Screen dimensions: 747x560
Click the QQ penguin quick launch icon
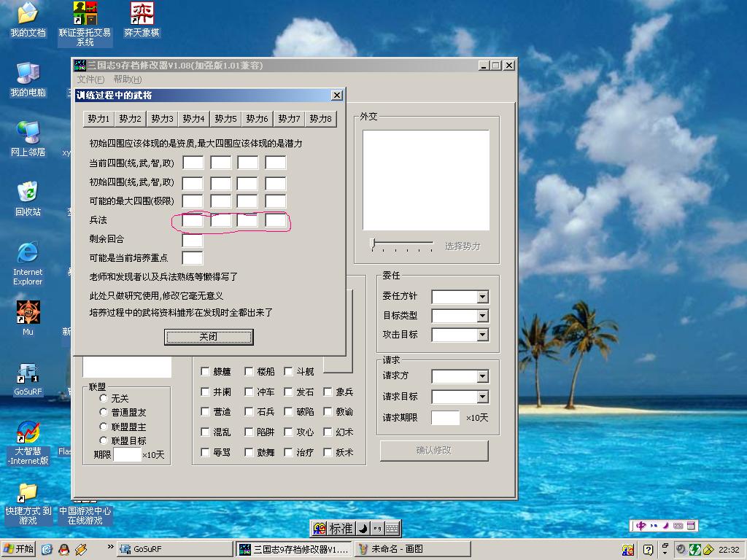tap(64, 549)
